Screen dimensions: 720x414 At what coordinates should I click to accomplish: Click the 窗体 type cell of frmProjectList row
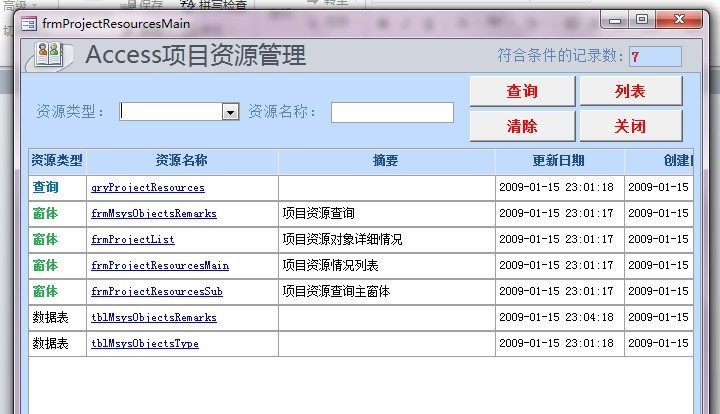[x=57, y=239]
